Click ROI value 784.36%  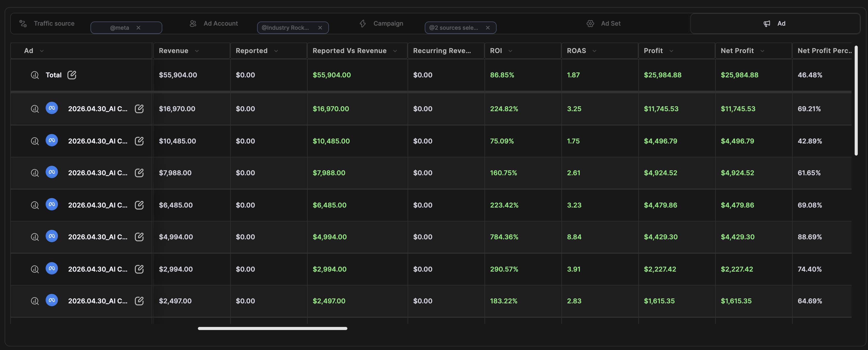(x=504, y=237)
